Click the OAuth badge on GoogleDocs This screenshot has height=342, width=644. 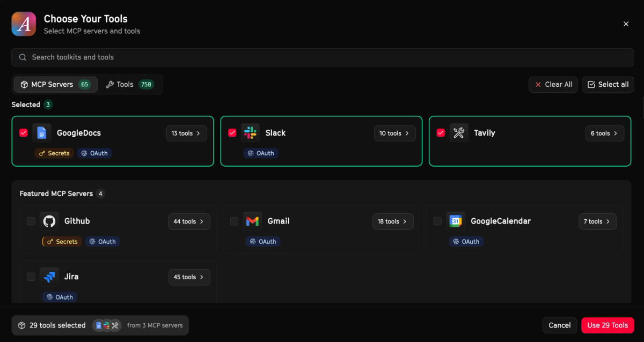click(x=94, y=153)
